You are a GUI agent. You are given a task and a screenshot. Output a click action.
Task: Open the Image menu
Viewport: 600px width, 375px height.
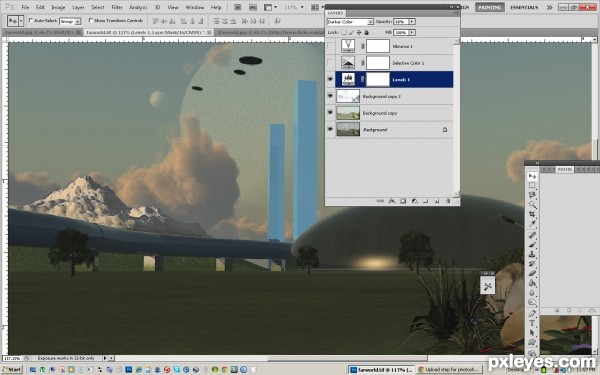58,7
